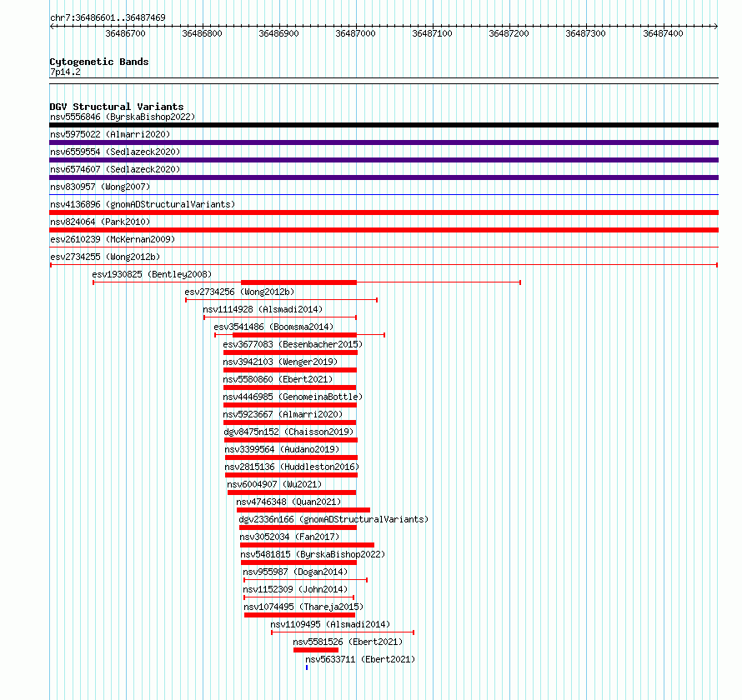This screenshot has height=700, width=742.
Task: Open nsv5481815 (ByrskaBishop2022) label
Action: (313, 554)
